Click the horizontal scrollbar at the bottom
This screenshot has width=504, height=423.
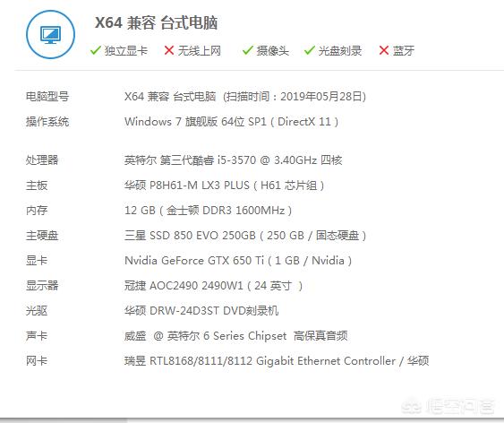coord(252,420)
